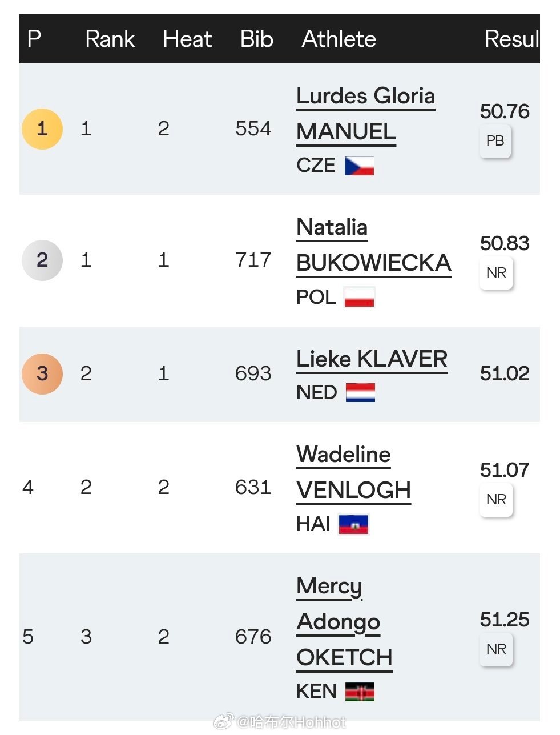Screen dimensions: 560x735
Task: Open Mercy Adongo OKETCH athlete profile link
Action: tap(344, 622)
